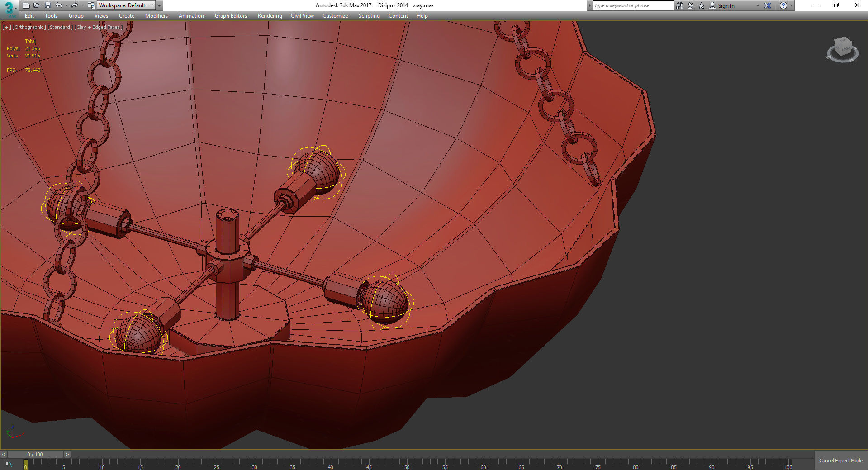Click the Cancel Expert Mode button

[x=841, y=461]
